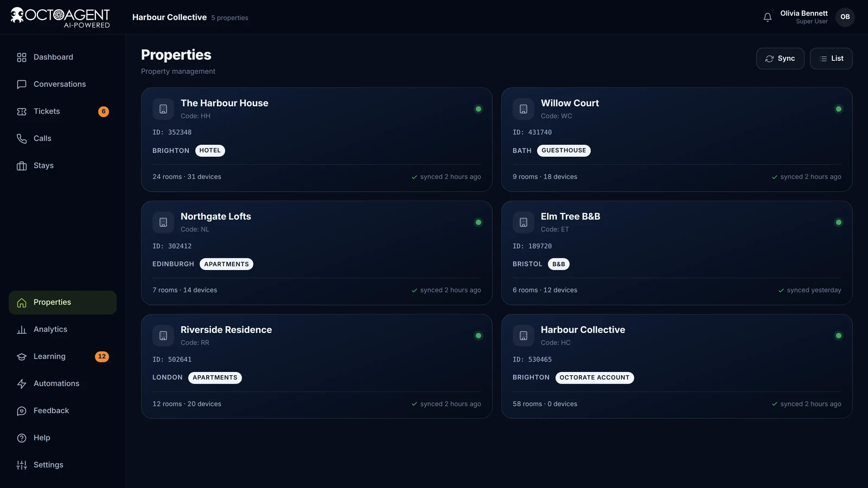This screenshot has height=488, width=868.
Task: Click the OctoAgent logo
Action: [60, 17]
